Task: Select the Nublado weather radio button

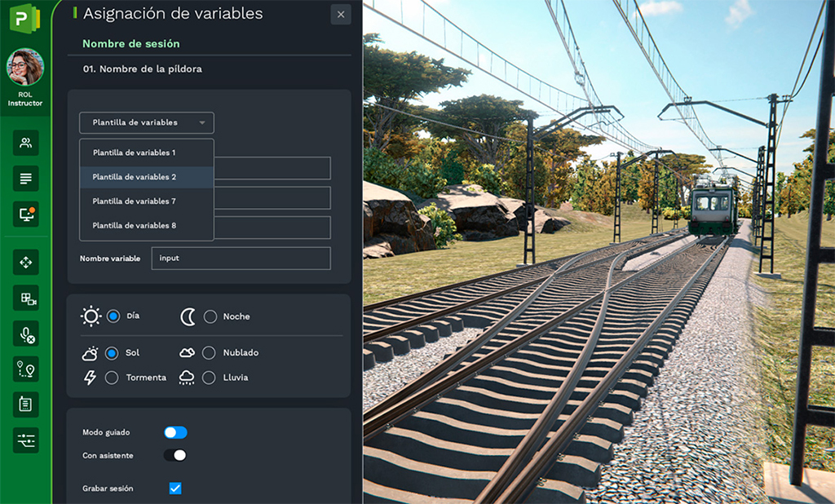Action: (209, 352)
